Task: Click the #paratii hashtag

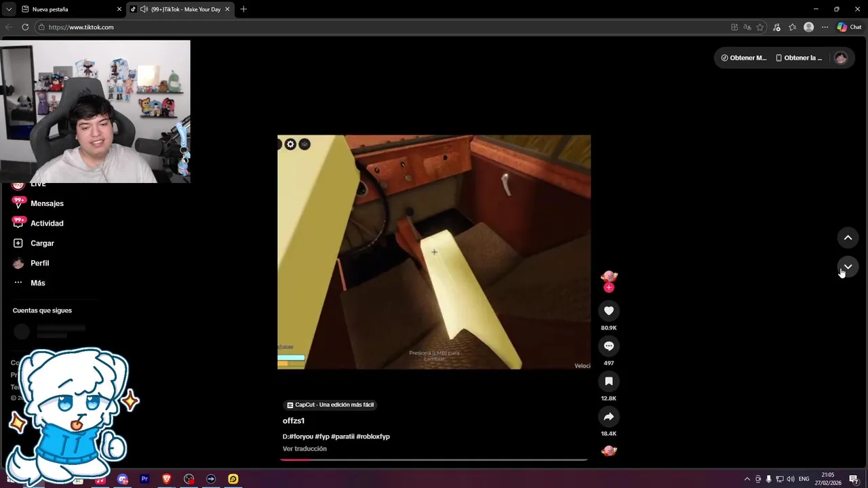Action: point(342,436)
